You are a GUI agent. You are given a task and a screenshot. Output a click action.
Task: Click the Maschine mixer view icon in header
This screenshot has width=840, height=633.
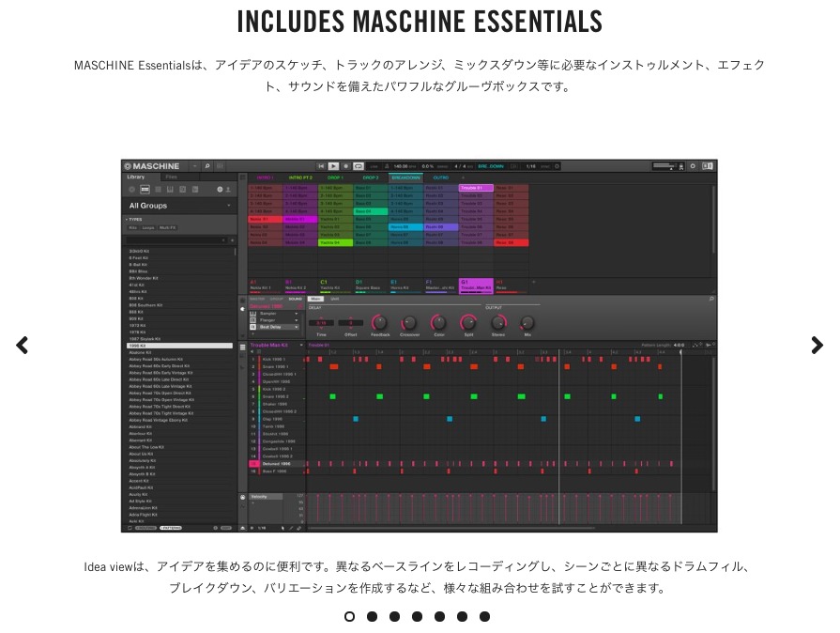coord(220,166)
